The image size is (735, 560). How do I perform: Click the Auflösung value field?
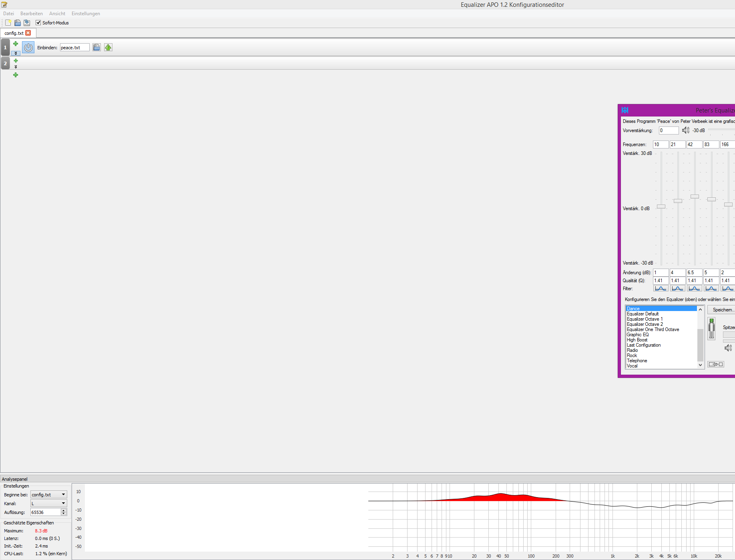(46, 512)
